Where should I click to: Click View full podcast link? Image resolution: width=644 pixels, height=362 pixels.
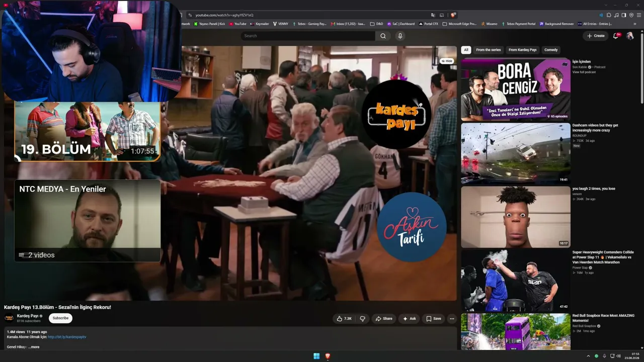(x=584, y=72)
